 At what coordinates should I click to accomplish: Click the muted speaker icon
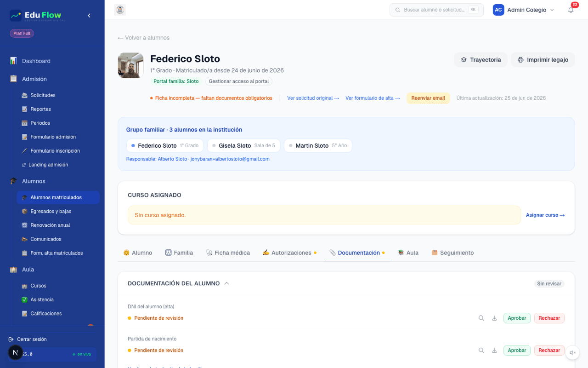pyautogui.click(x=572, y=353)
